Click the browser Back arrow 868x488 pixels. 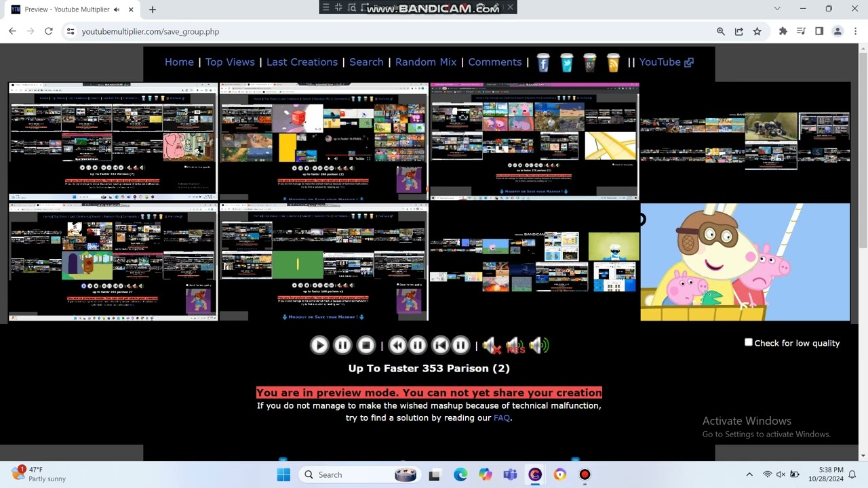tap(12, 31)
